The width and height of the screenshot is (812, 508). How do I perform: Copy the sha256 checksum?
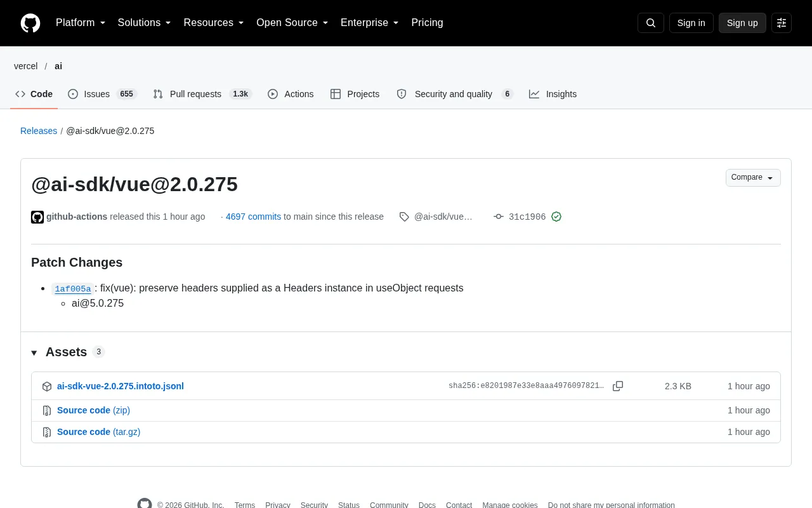(x=618, y=386)
